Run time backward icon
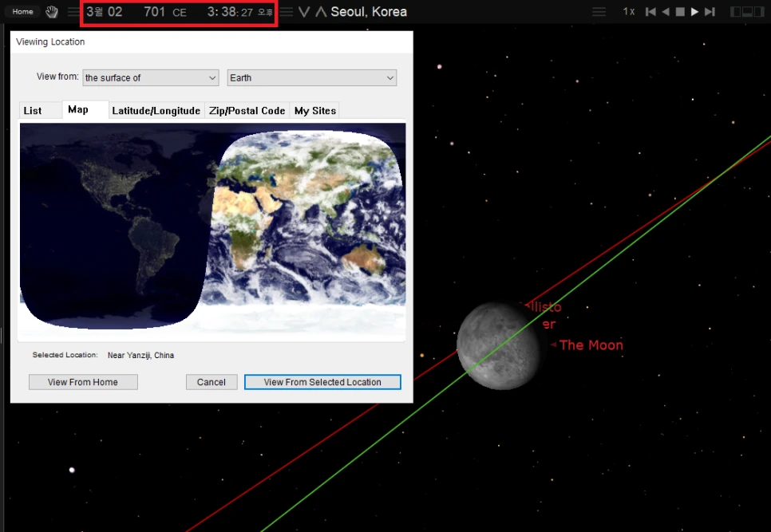Screen dimensions: 771x532 pos(666,11)
